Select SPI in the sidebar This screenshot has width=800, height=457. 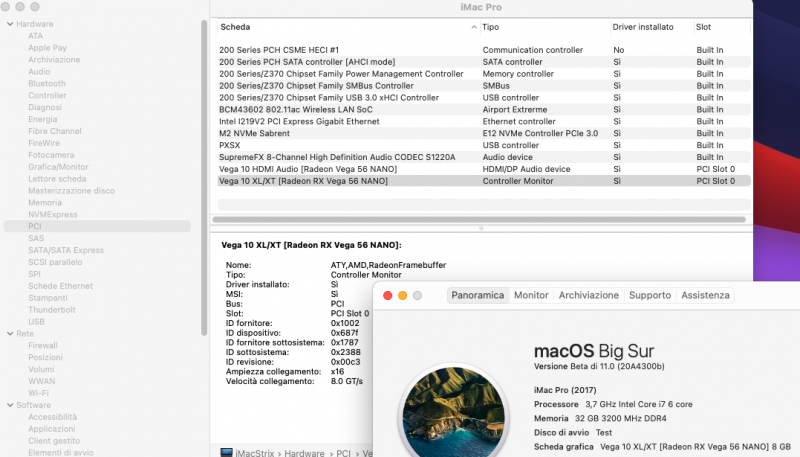(x=34, y=274)
